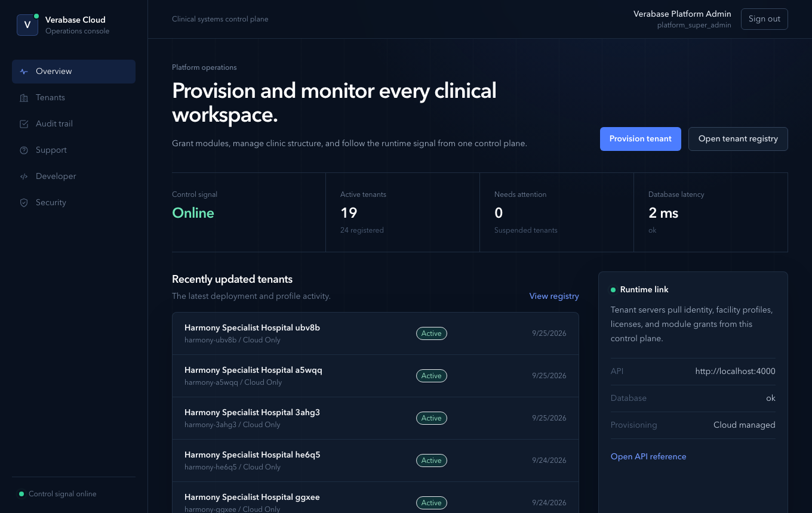Sign out of the console
Screen dimensions: 812x513
pyautogui.click(x=764, y=19)
